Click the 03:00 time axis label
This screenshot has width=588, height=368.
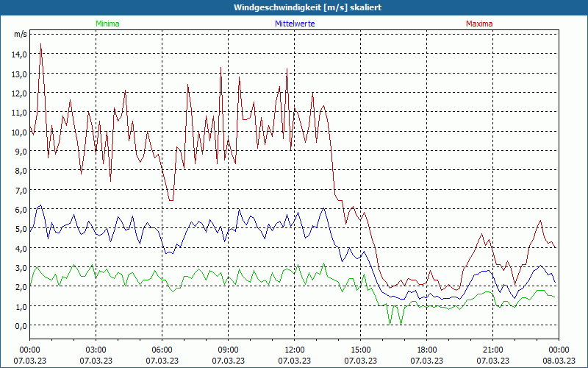(x=96, y=349)
